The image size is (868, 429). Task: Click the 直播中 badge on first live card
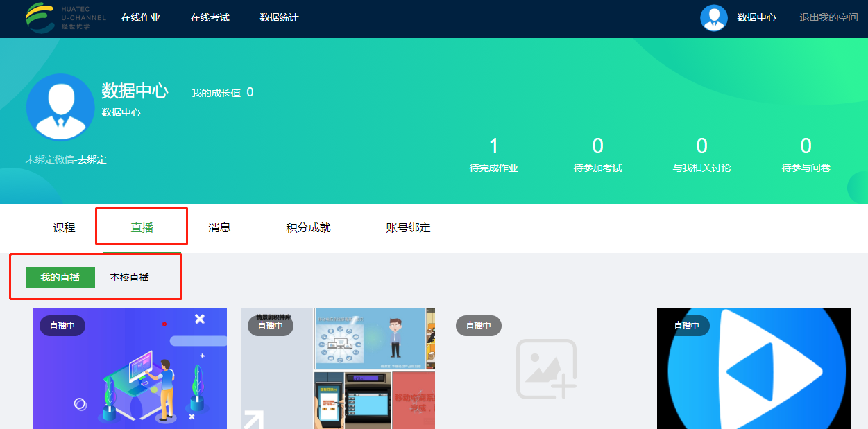point(62,325)
